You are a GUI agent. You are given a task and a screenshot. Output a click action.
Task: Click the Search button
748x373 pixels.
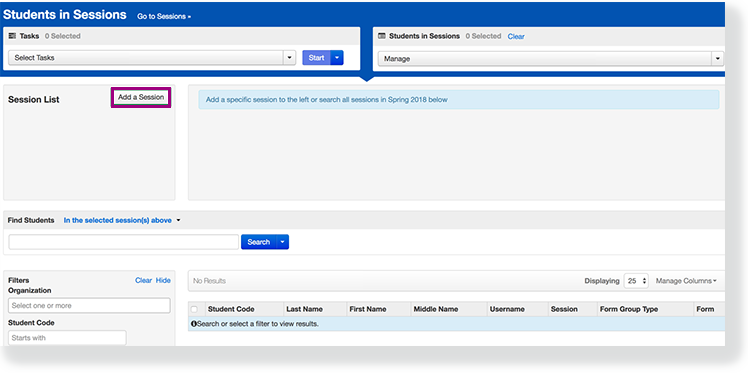(x=259, y=242)
